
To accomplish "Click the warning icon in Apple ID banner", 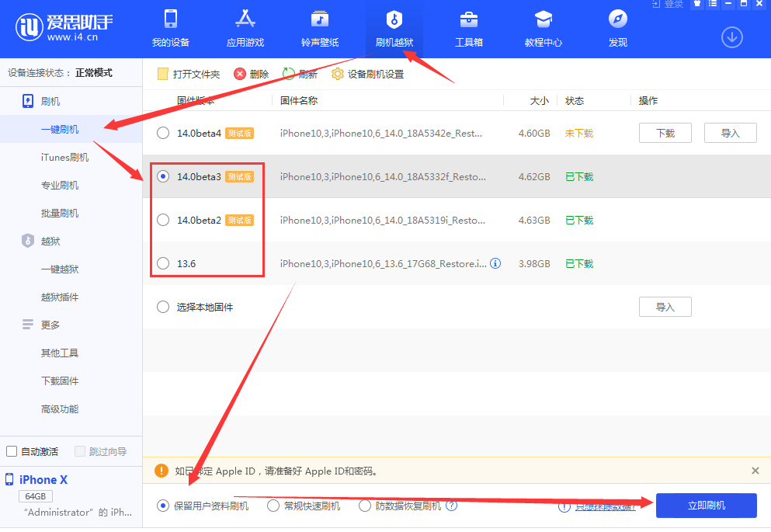I will (x=161, y=471).
